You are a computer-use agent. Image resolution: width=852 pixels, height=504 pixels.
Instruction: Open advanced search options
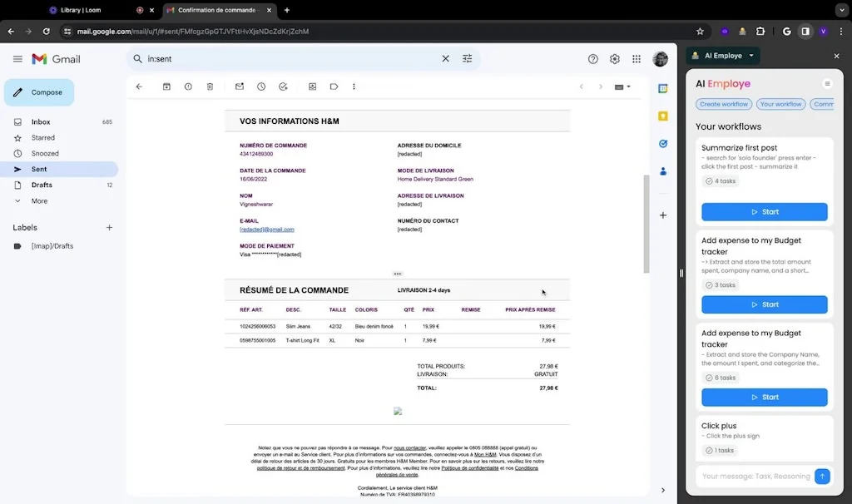tap(468, 59)
